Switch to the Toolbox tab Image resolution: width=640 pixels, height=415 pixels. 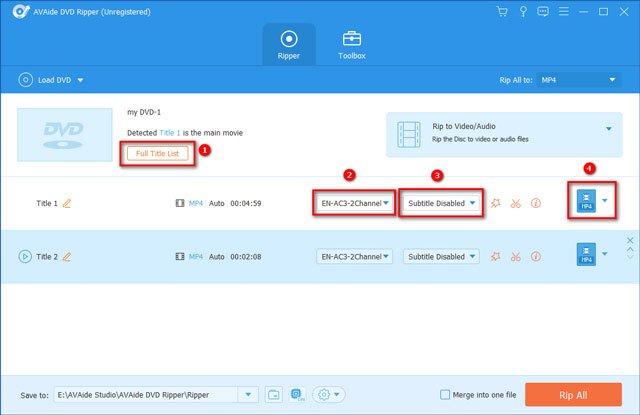[x=351, y=45]
